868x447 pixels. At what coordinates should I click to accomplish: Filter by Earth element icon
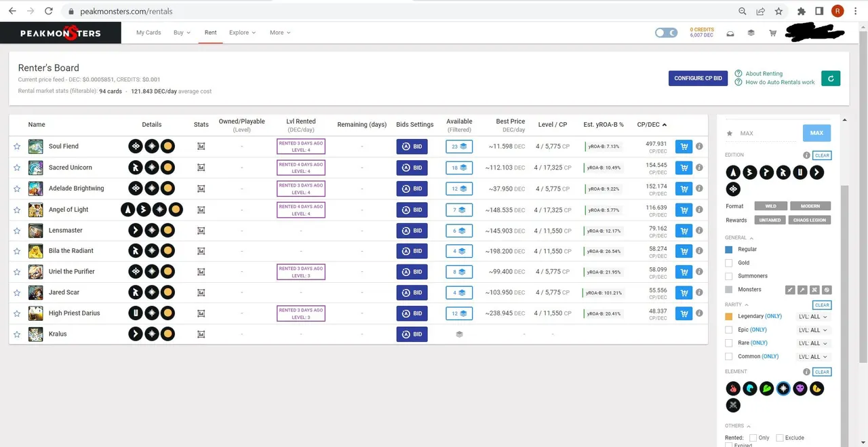click(767, 389)
